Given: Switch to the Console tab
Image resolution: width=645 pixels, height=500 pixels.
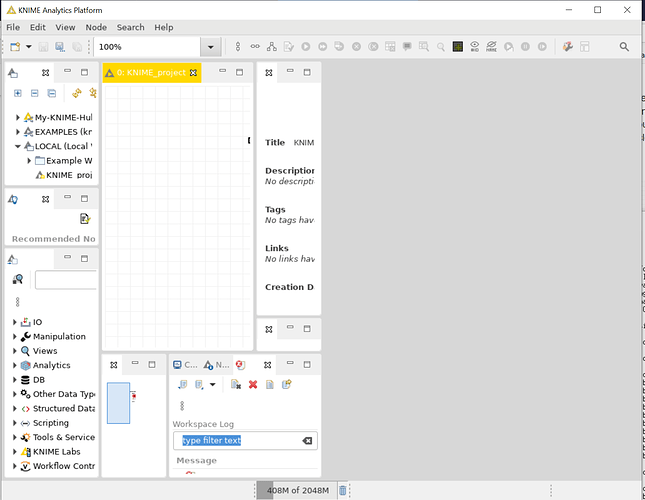Looking at the screenshot, I should point(185,365).
